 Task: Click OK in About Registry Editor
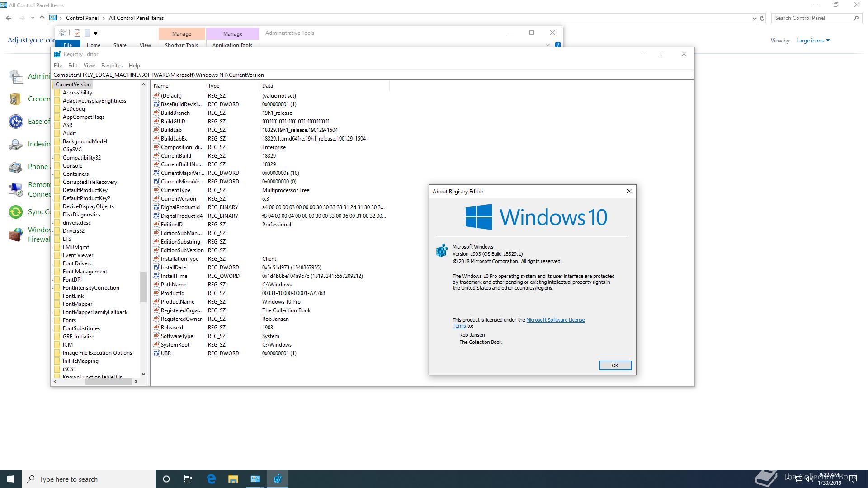coord(615,365)
